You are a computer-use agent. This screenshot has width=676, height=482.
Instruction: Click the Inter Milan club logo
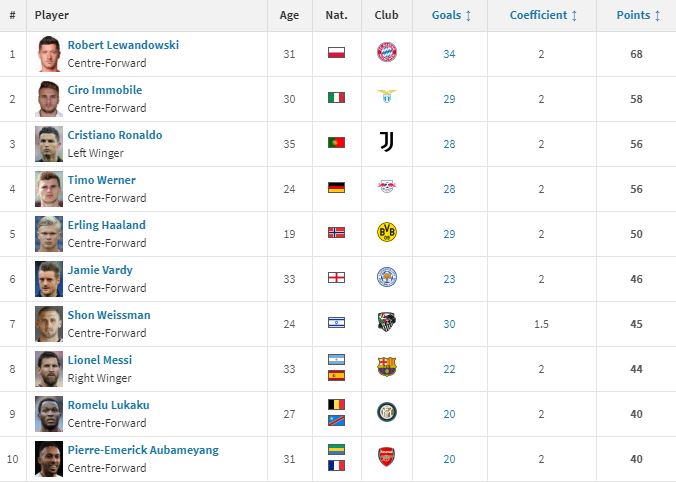pyautogui.click(x=387, y=412)
